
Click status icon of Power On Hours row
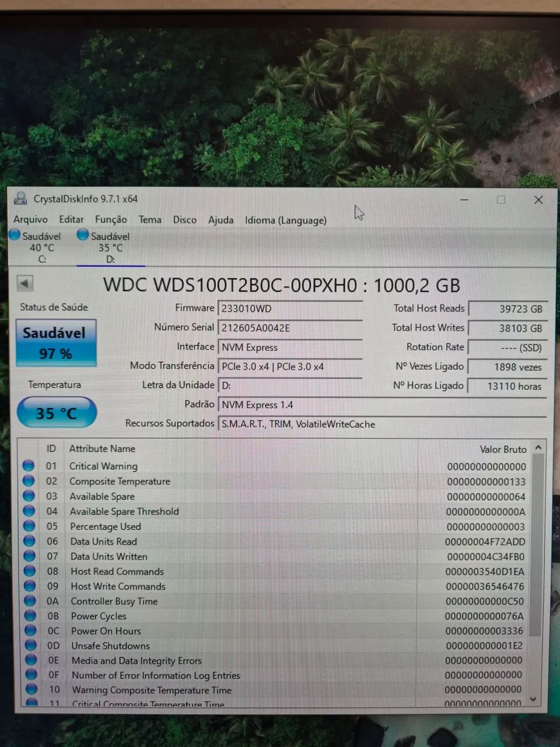pos(31,630)
